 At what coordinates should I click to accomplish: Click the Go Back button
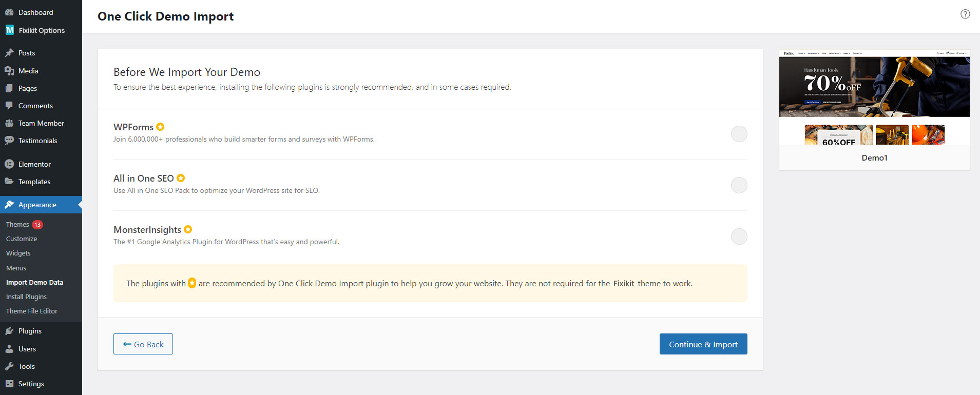coord(143,344)
